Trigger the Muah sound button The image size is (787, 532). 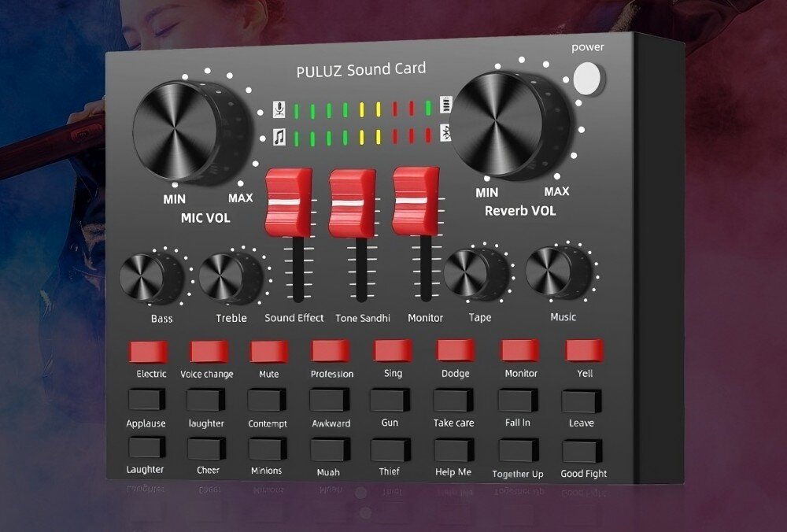point(330,449)
